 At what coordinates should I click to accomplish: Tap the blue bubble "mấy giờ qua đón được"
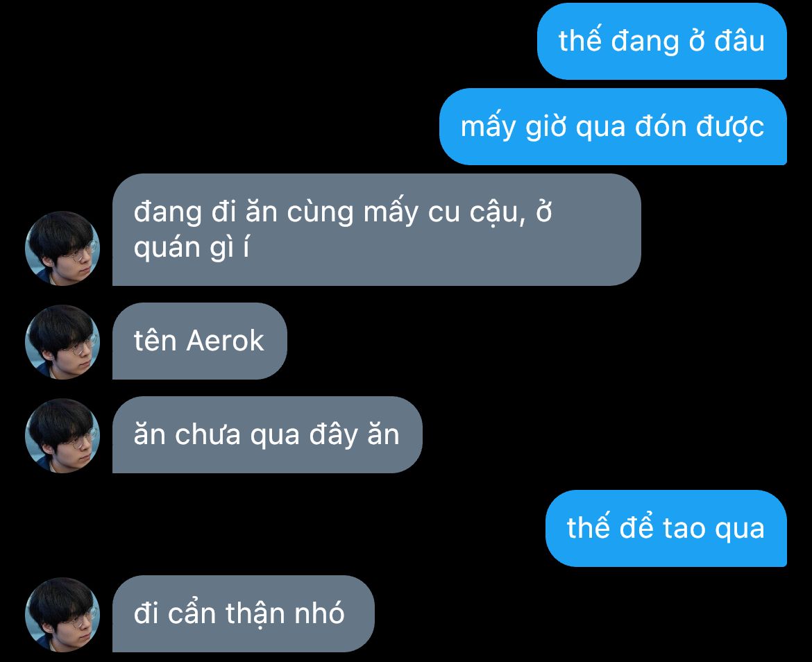[x=613, y=127]
